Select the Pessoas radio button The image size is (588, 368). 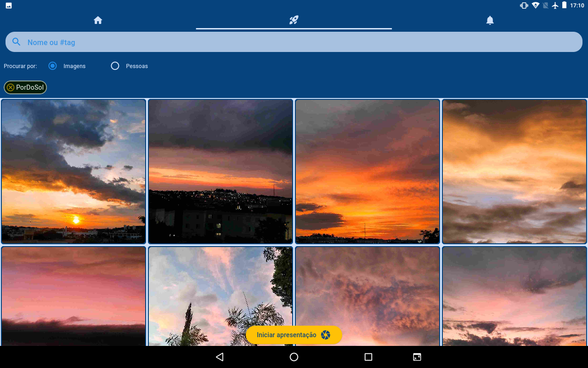click(x=114, y=66)
